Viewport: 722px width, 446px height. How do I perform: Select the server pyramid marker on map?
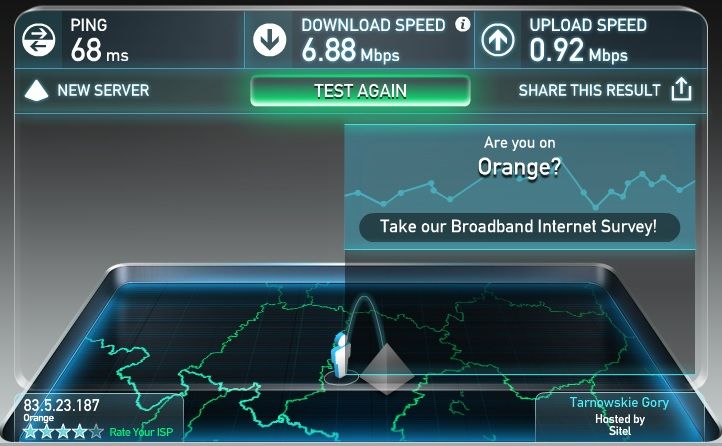[387, 369]
